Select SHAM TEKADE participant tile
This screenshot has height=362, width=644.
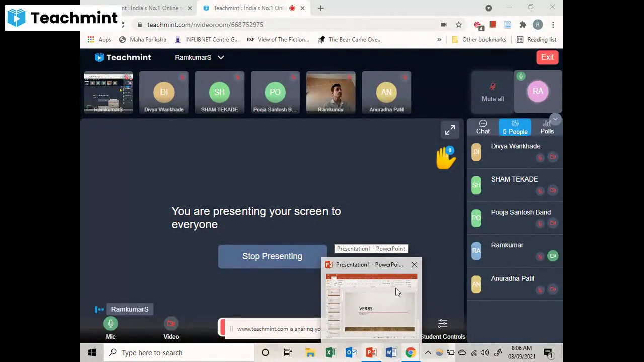pos(219,93)
